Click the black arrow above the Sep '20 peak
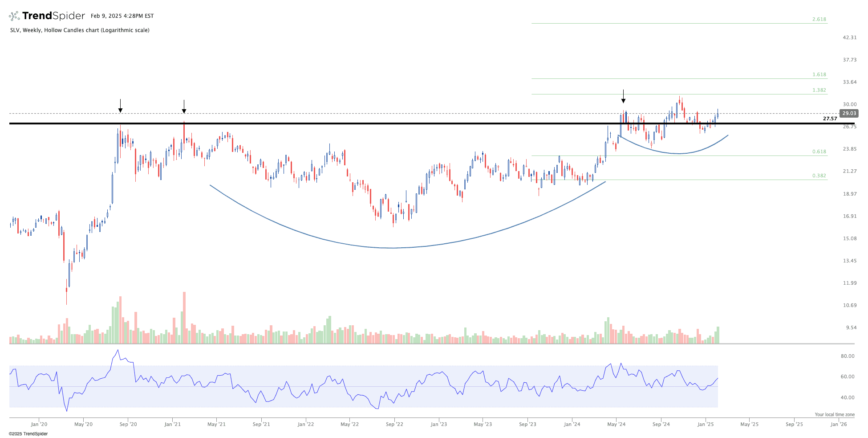Image resolution: width=868 pixels, height=438 pixels. pos(120,106)
